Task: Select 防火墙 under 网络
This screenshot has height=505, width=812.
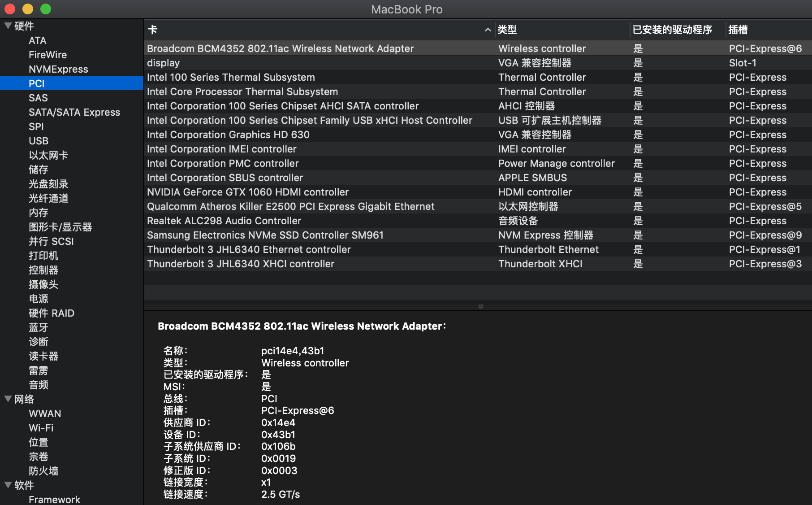Action: (43, 471)
